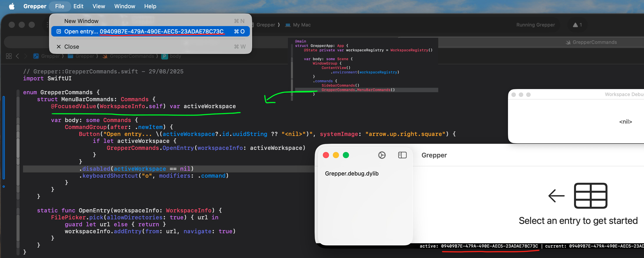
Task: Click the Workspace Debug window title bar
Action: [x=576, y=94]
